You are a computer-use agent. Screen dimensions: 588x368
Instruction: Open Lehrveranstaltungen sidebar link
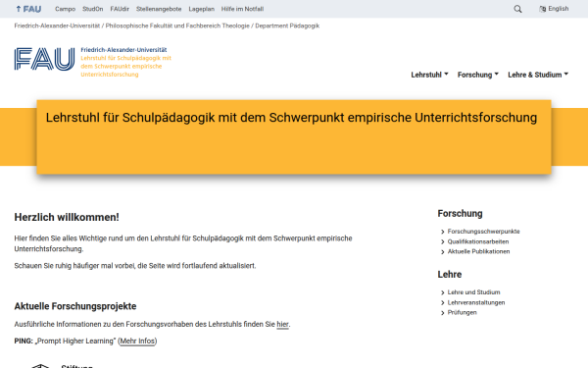tap(476, 302)
